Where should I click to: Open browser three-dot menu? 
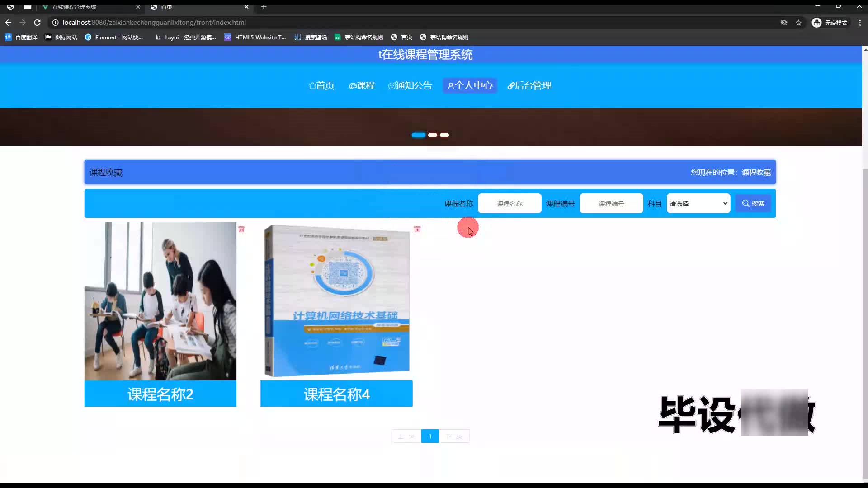click(x=860, y=23)
